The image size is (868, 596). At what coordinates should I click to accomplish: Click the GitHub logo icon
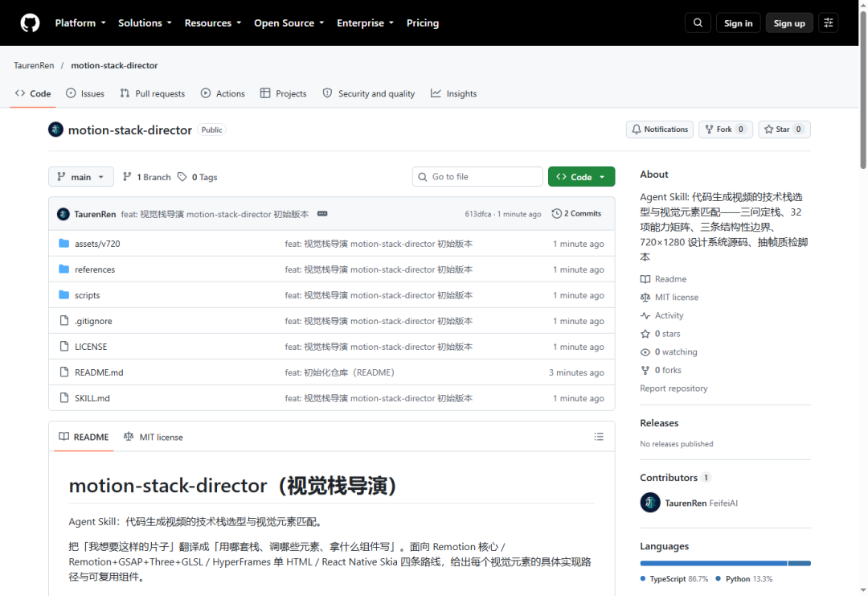[x=30, y=23]
